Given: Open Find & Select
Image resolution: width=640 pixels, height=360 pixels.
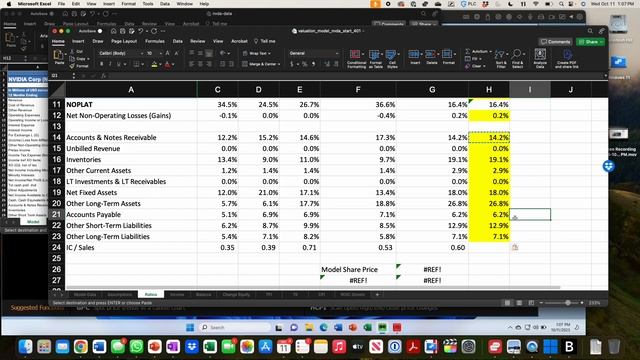Looking at the screenshot, I should click(517, 59).
